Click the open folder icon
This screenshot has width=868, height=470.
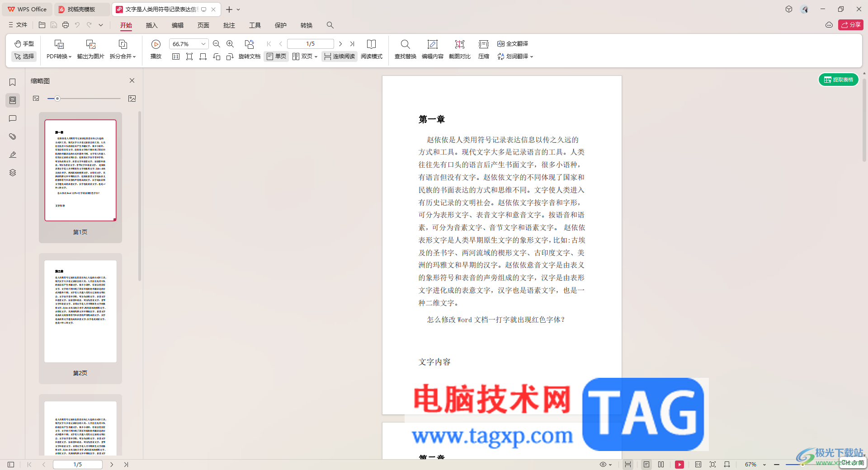tap(42, 25)
